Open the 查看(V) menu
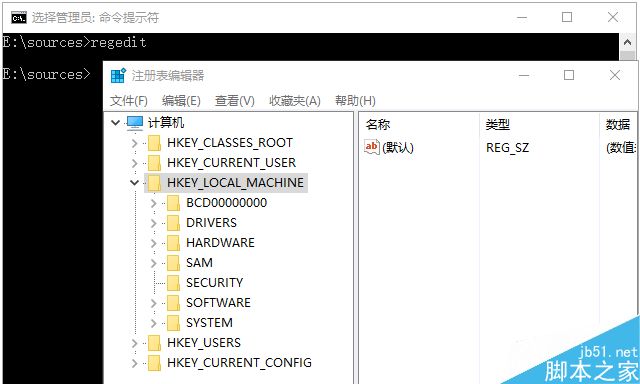Viewport: 640px width, 384px height. 234,101
